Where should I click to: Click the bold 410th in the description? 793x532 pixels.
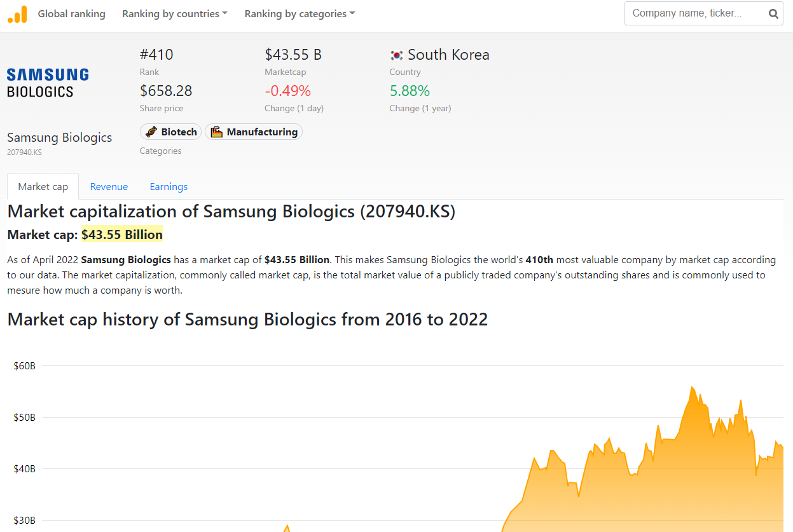(x=539, y=259)
